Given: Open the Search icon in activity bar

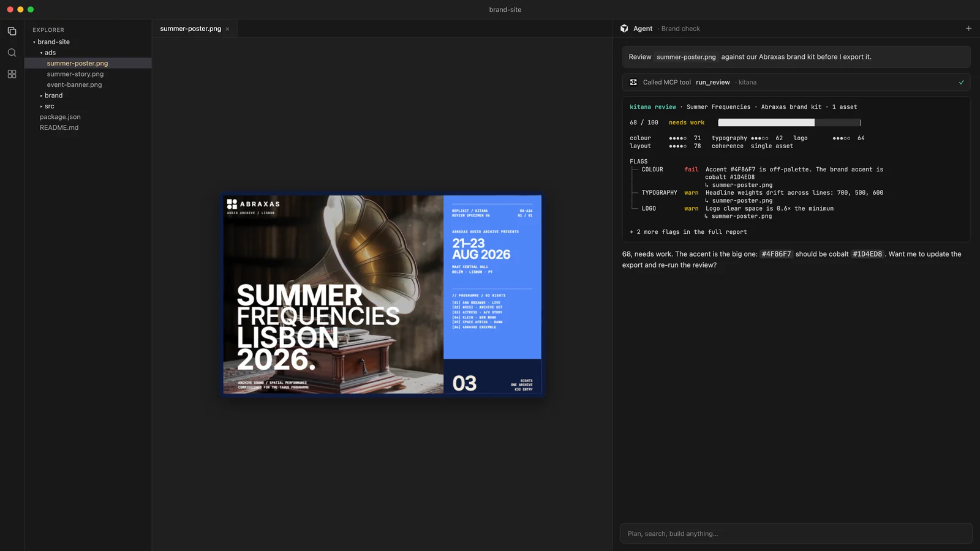Looking at the screenshot, I should coord(12,53).
